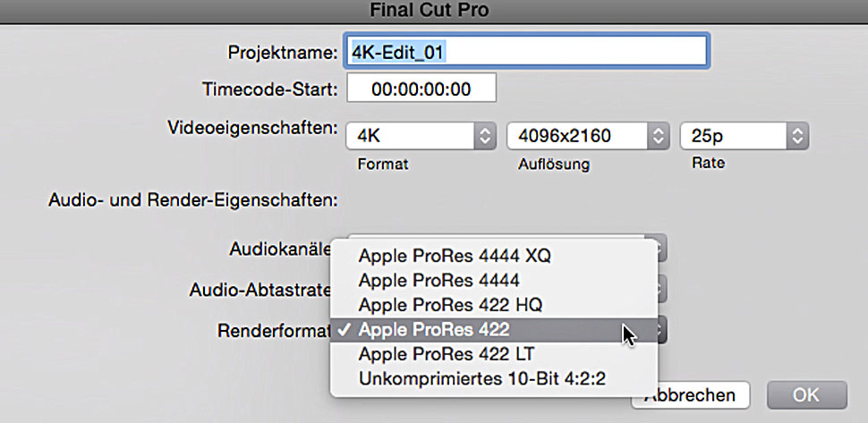Click the chevron arrows on the Auflösung popup
Image resolution: width=868 pixels, height=423 pixels.
659,137
